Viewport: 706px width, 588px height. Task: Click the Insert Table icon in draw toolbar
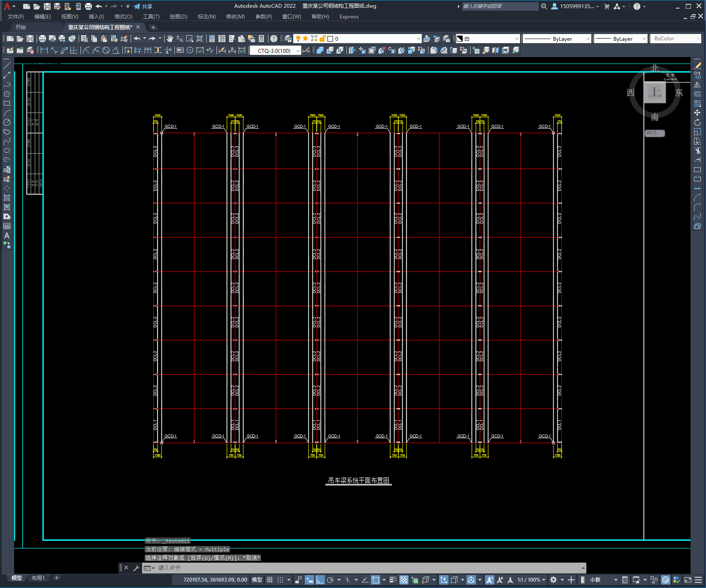point(7,226)
